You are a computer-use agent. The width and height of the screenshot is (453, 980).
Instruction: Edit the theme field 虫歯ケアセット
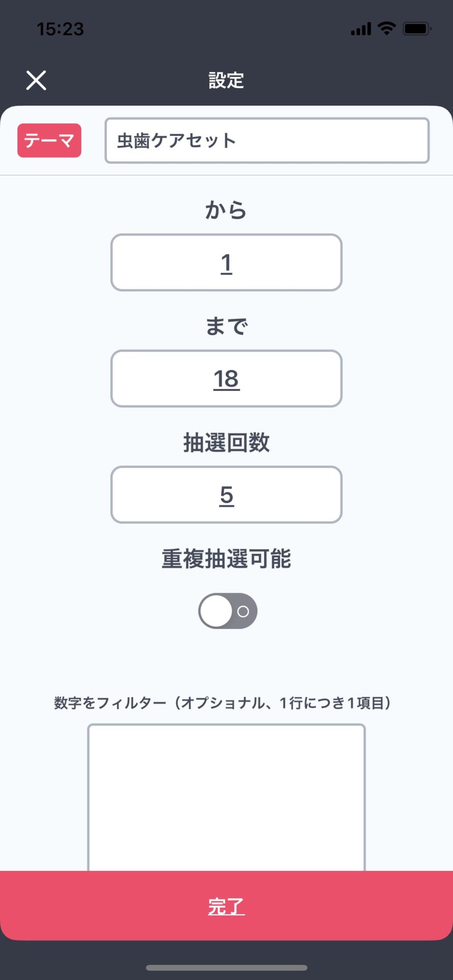point(267,140)
